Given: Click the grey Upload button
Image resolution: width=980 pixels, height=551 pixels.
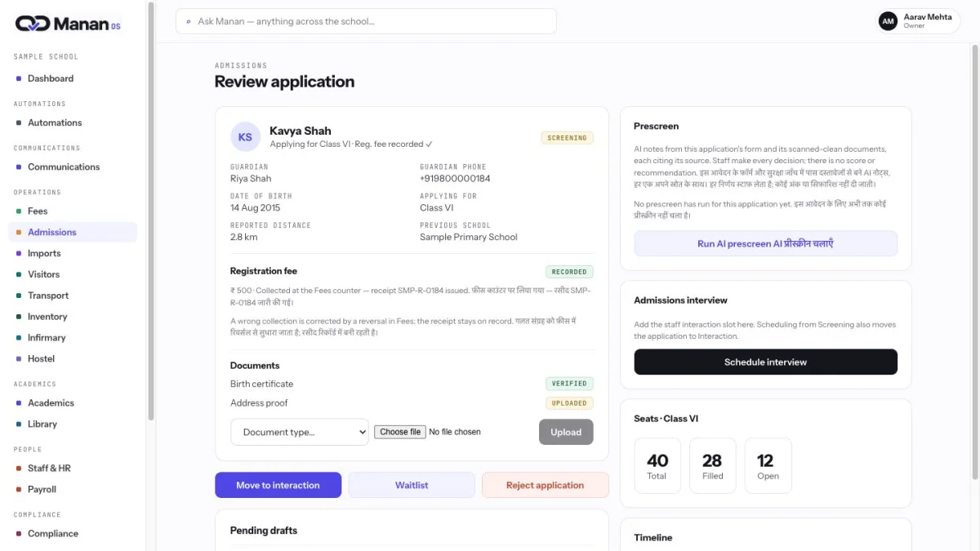Looking at the screenshot, I should tap(566, 432).
